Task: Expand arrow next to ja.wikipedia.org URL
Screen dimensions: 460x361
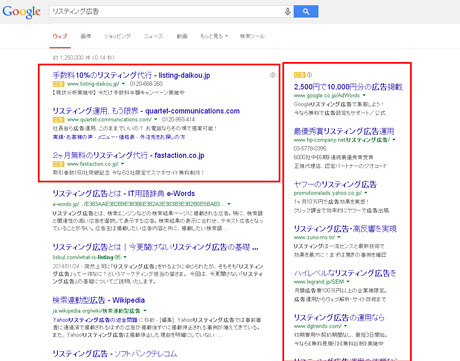Action: tap(145, 310)
